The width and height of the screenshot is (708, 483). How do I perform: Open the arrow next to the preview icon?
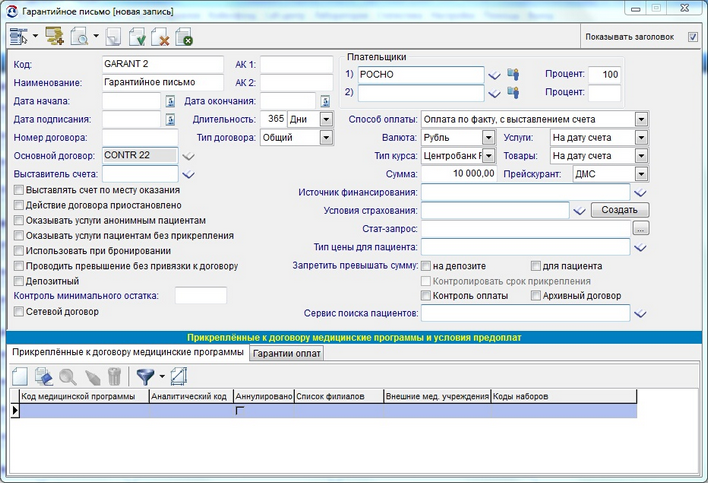[96, 36]
